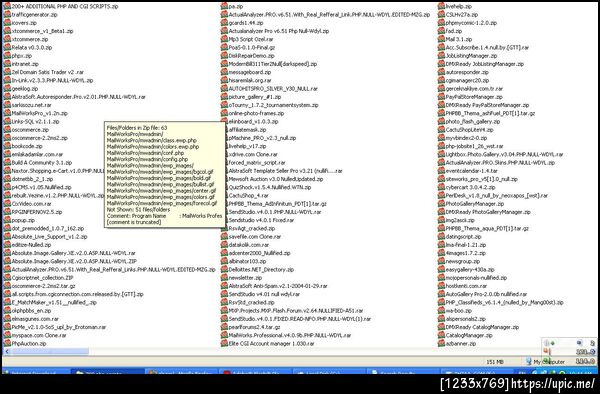Click the file name 'intranet.zip'

coord(25,64)
